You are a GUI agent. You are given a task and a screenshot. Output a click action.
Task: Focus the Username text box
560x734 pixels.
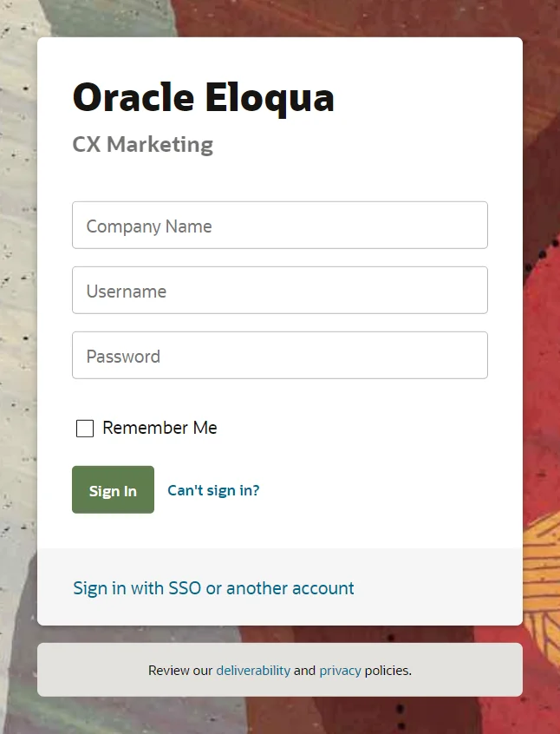tap(279, 291)
